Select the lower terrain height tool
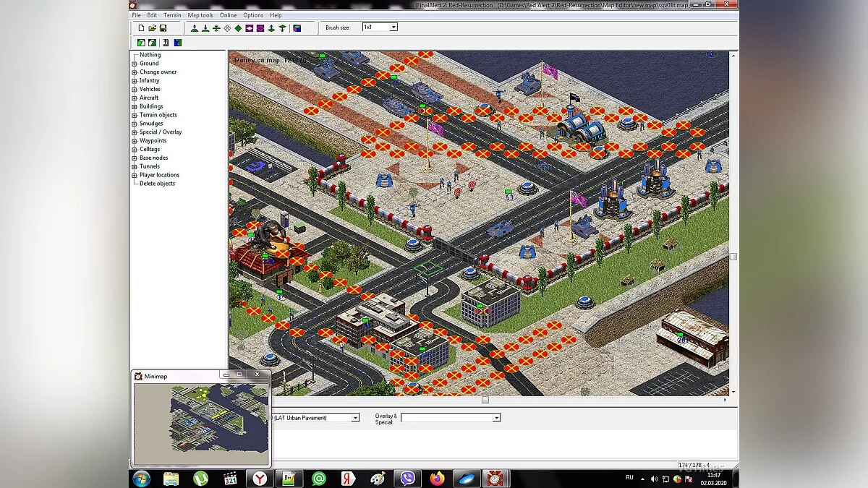 (205, 28)
